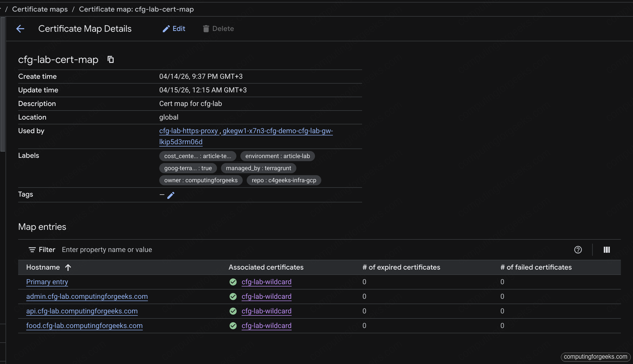
Task: Copy cfg-lab-cert-map name using copy icon
Action: click(110, 59)
